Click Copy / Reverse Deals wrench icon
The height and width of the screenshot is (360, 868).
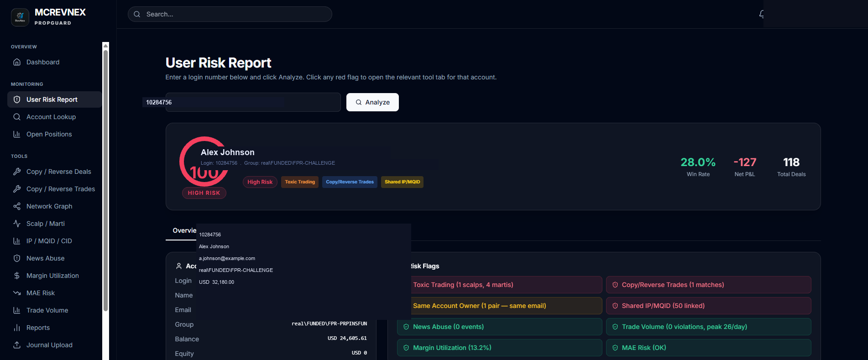coord(17,172)
